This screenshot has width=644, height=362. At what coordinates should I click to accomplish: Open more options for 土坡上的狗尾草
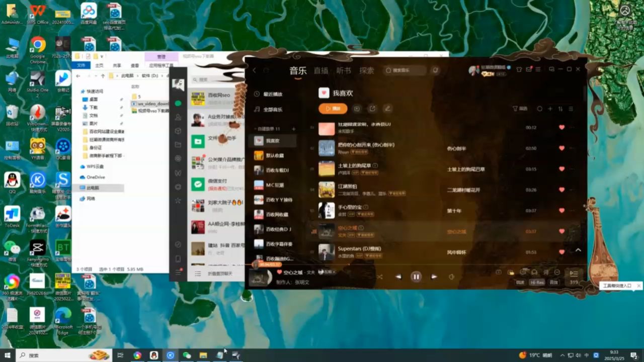point(572,169)
